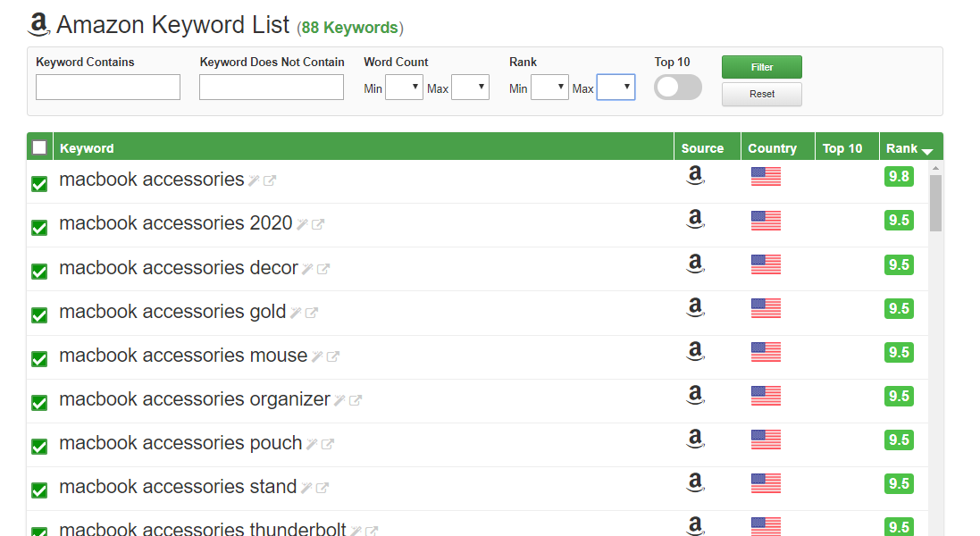Click the green Filter button
Image resolution: width=980 pixels, height=536 pixels.
tap(762, 67)
